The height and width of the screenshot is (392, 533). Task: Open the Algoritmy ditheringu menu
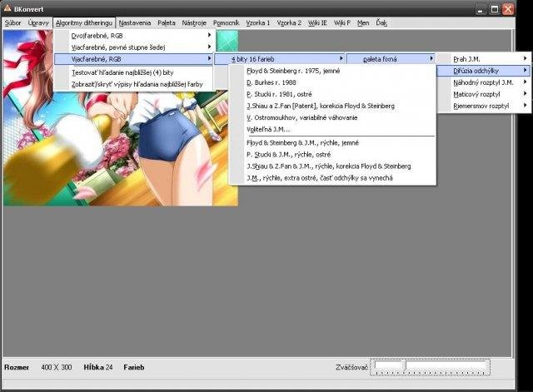tap(84, 22)
